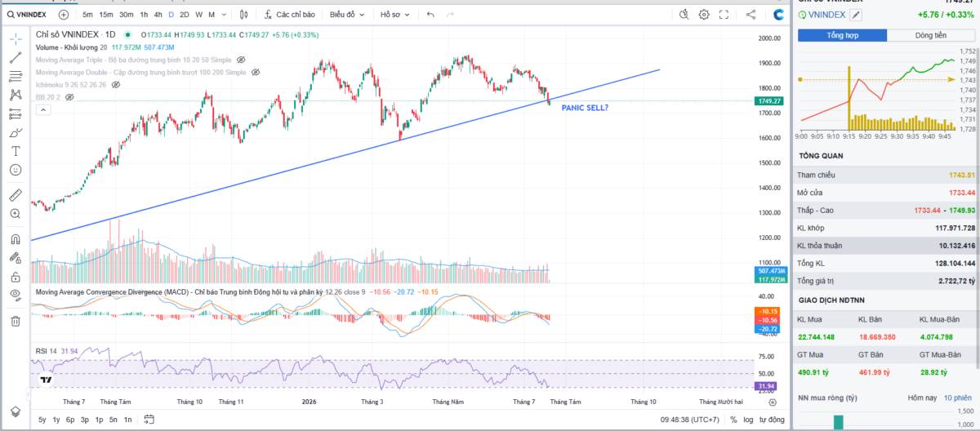980x431 pixels.
Task: Set the chart range to 1y
Action: tap(56, 420)
